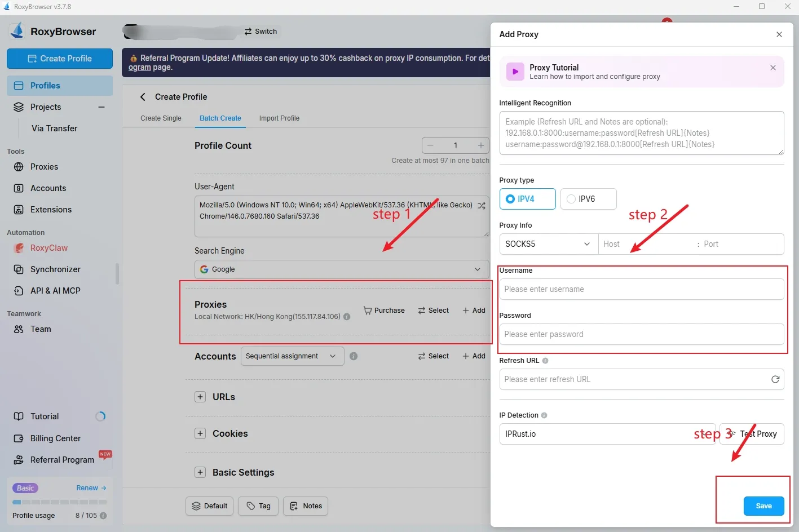Save the new proxy configuration
The width and height of the screenshot is (799, 532).
tap(763, 506)
